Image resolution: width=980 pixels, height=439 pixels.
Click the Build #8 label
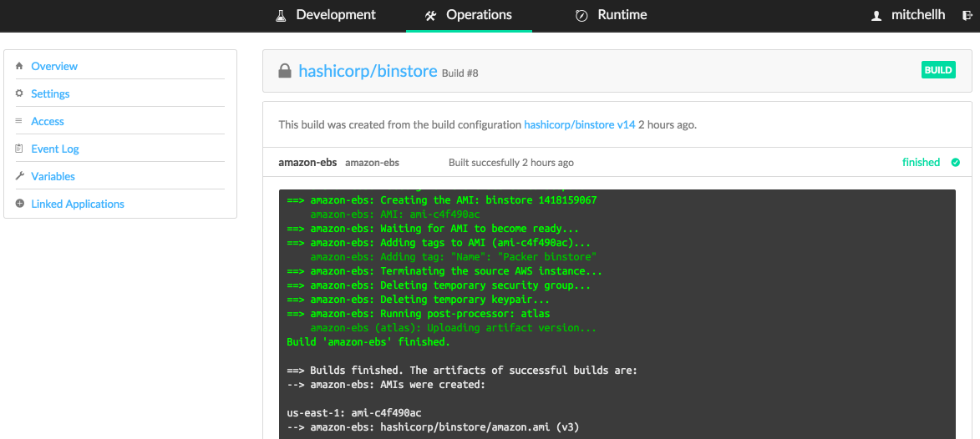pos(460,73)
